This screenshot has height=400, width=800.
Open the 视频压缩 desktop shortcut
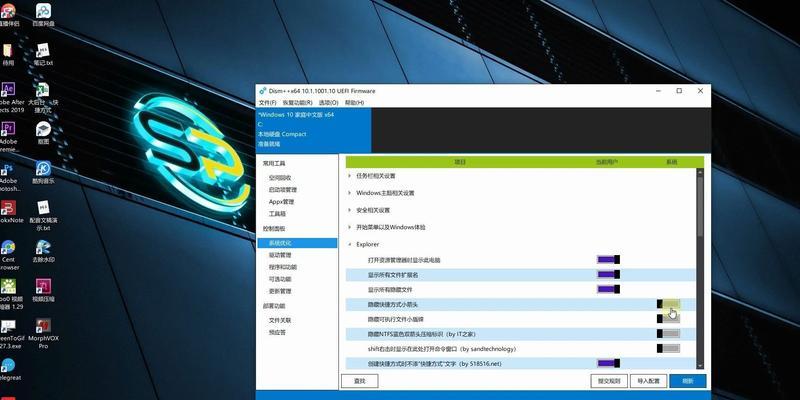[43, 290]
